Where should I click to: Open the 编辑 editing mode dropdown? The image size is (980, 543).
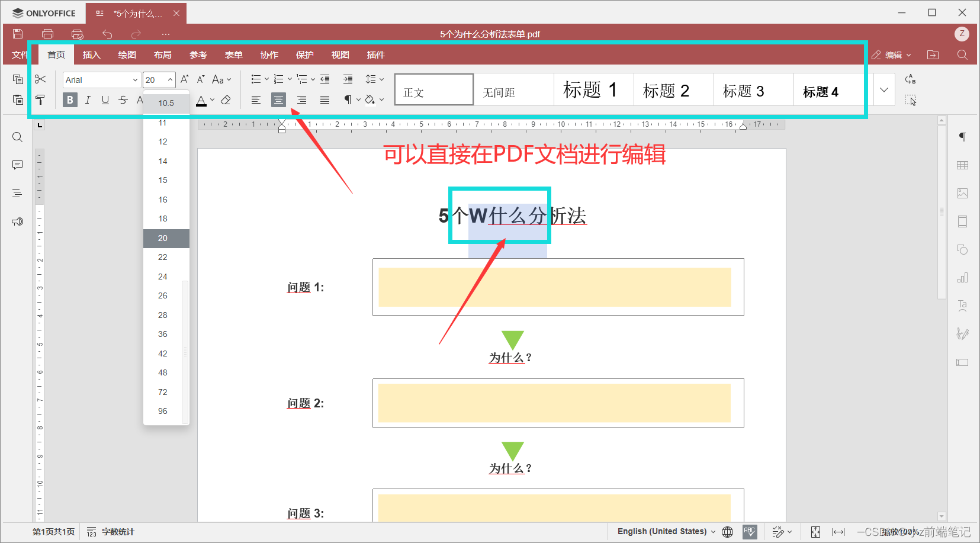891,54
